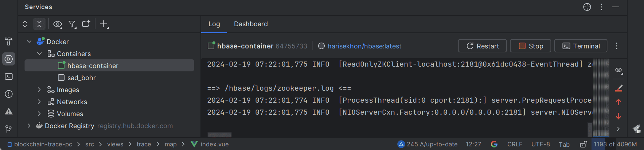Add a new service with plus icon
The image size is (644, 150).
tap(104, 24)
